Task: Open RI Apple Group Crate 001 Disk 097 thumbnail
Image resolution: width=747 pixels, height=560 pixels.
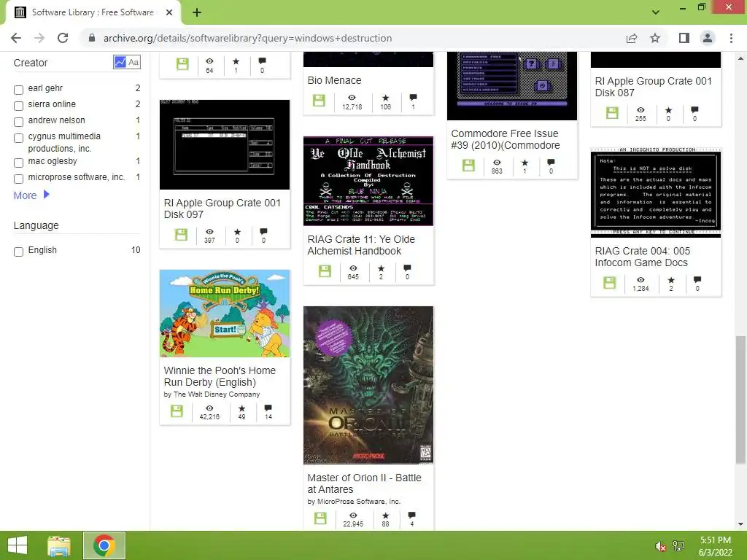Action: pyautogui.click(x=225, y=144)
